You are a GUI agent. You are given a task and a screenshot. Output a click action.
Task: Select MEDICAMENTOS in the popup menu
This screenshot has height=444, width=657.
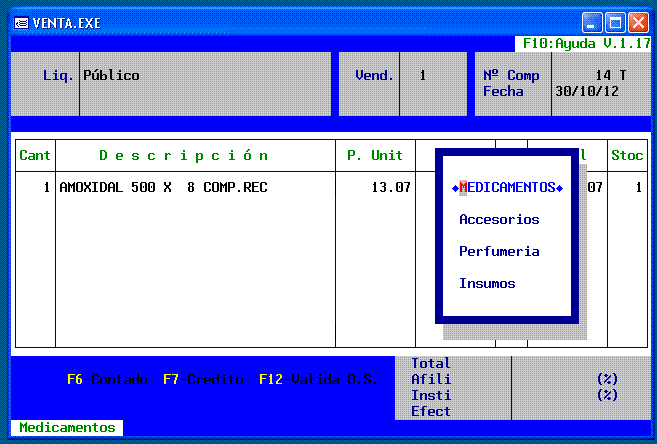coord(509,187)
